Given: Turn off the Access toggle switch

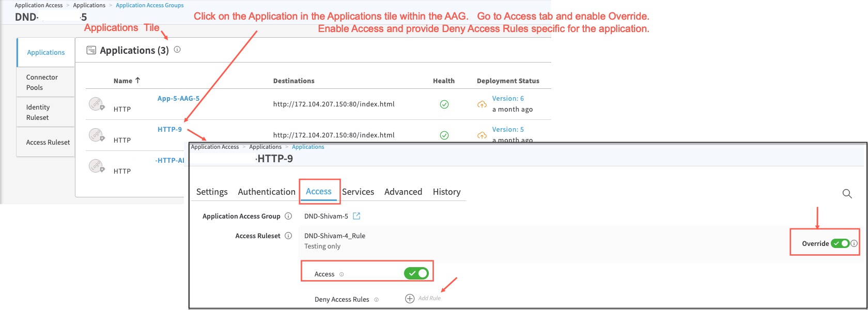Looking at the screenshot, I should pos(416,273).
